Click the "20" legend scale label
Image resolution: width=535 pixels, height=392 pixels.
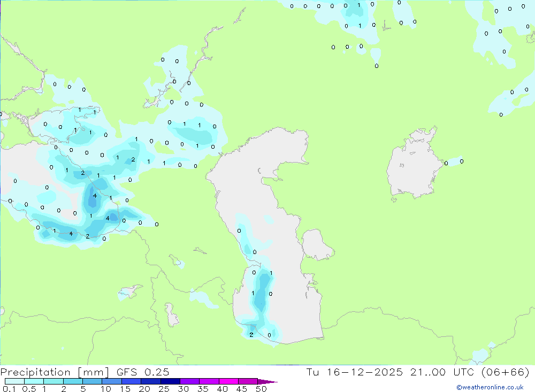click(x=144, y=389)
